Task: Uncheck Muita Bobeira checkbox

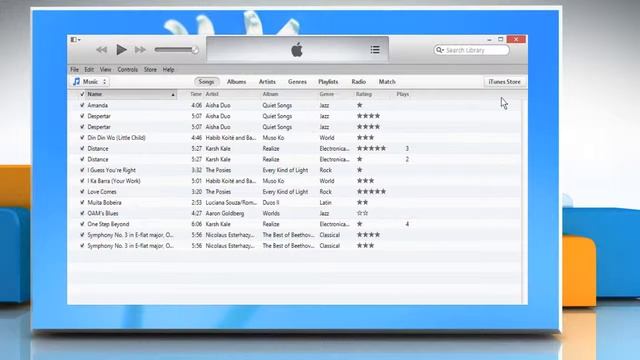Action: 82,203
